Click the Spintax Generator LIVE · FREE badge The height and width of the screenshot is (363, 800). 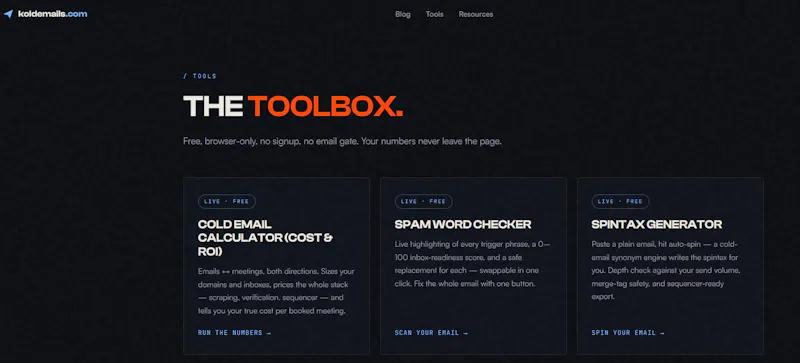pos(620,201)
